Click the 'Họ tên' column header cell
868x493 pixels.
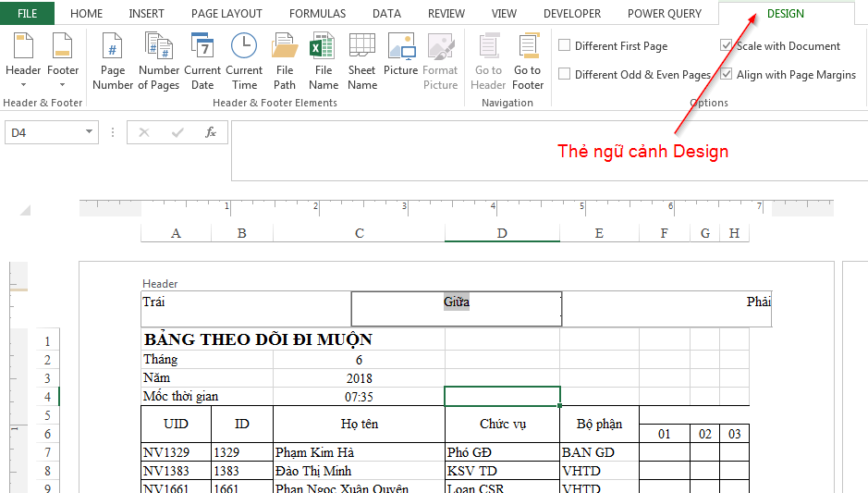tap(360, 424)
